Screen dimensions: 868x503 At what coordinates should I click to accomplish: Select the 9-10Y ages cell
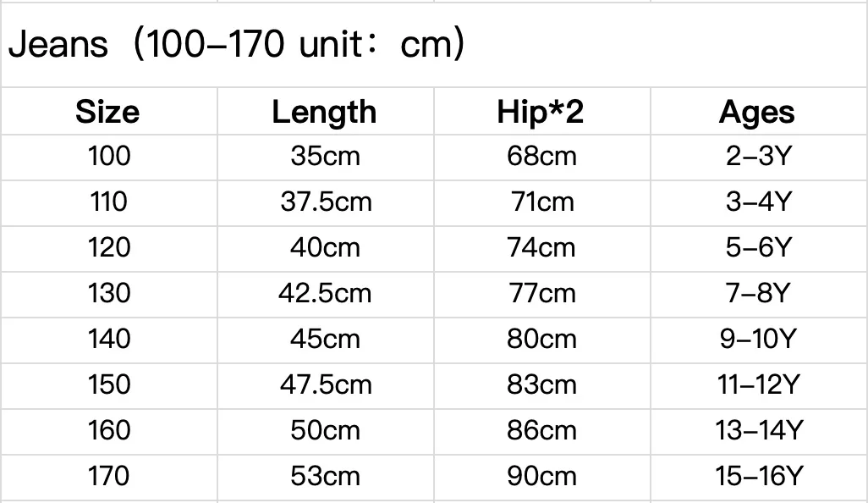tap(757, 339)
